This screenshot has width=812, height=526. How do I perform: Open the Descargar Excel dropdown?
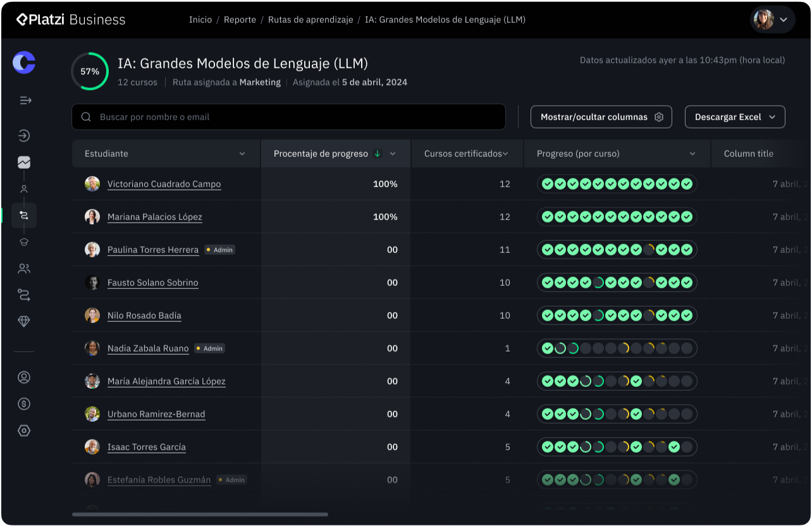point(735,117)
